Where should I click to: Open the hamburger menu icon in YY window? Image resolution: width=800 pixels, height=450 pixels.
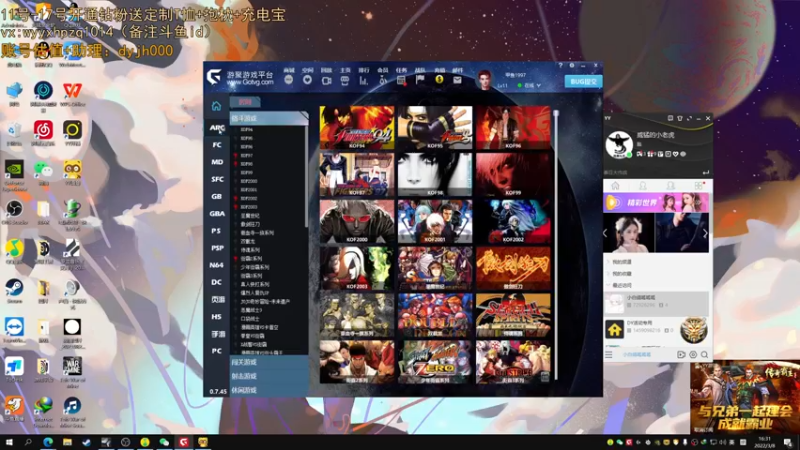[609, 354]
